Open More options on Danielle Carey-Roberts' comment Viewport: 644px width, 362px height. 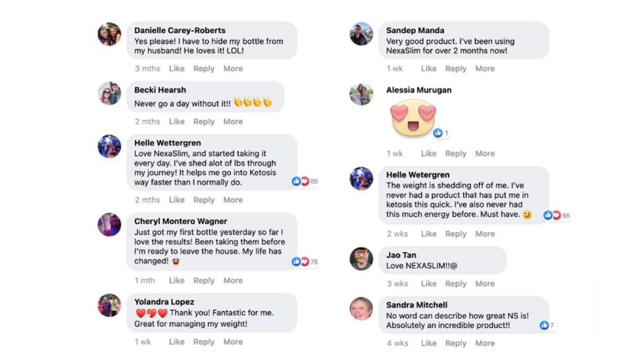click(x=233, y=69)
